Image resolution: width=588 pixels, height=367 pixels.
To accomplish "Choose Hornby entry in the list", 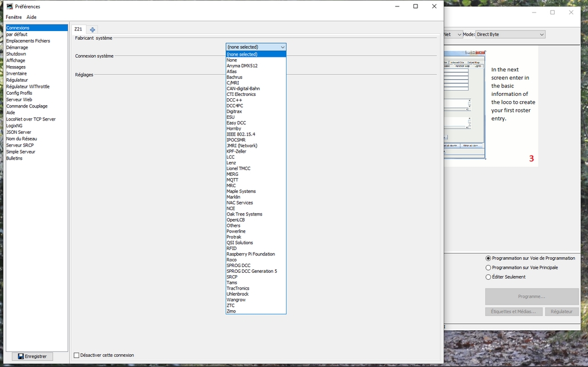I will (256, 128).
